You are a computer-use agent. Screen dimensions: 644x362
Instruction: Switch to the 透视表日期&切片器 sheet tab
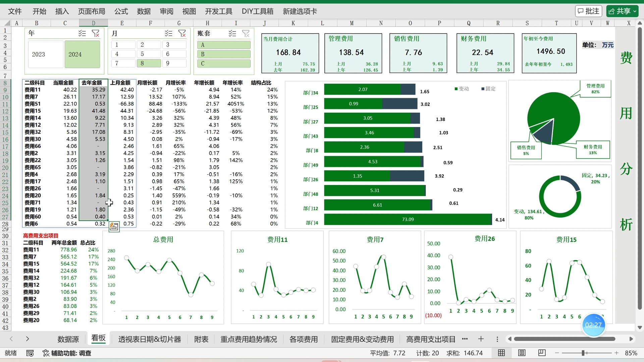tap(150, 339)
